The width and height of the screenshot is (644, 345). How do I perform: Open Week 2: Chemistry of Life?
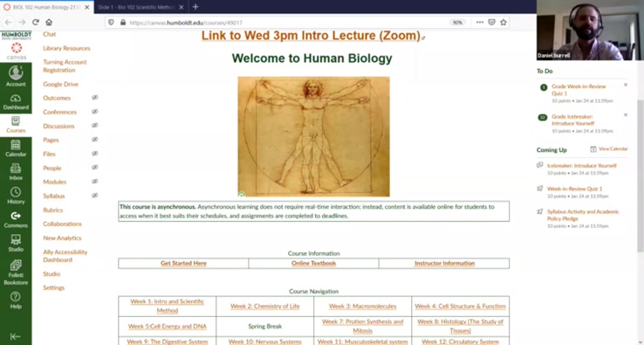click(x=265, y=307)
